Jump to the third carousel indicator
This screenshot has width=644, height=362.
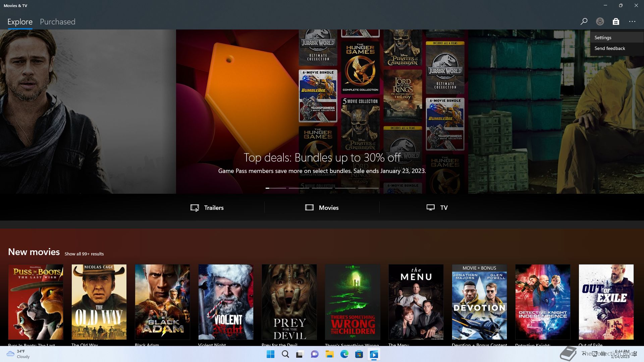[322, 188]
